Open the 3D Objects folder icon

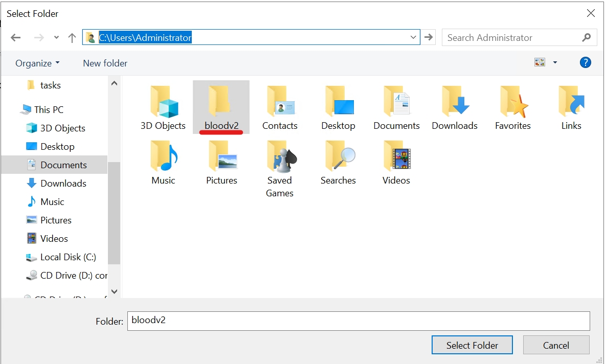click(x=163, y=103)
